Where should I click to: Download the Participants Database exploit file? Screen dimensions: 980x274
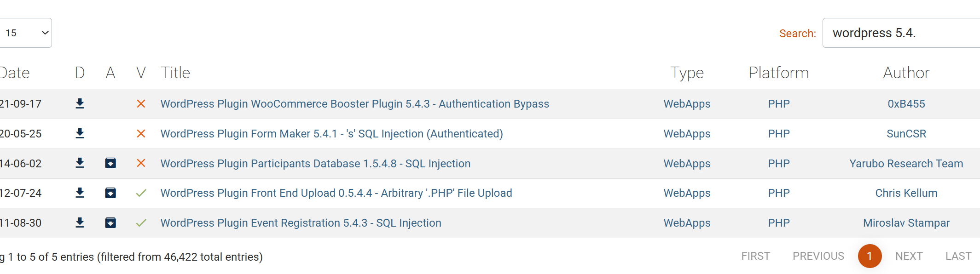point(80,163)
